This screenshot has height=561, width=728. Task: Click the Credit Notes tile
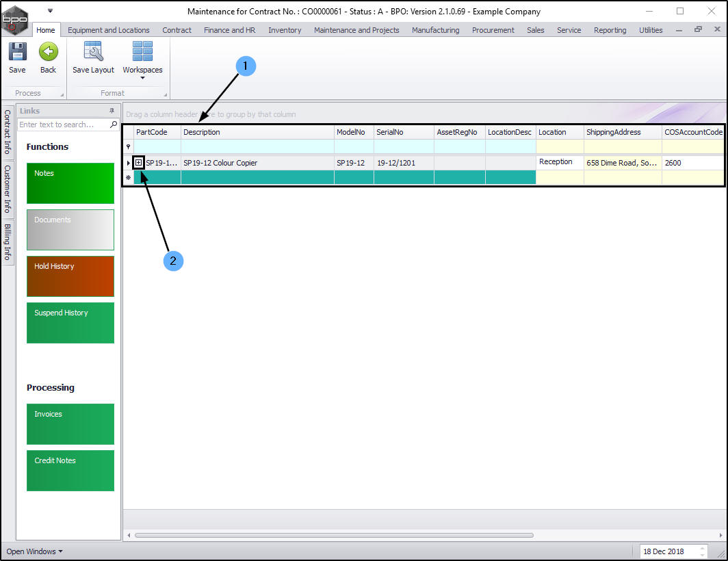click(70, 471)
